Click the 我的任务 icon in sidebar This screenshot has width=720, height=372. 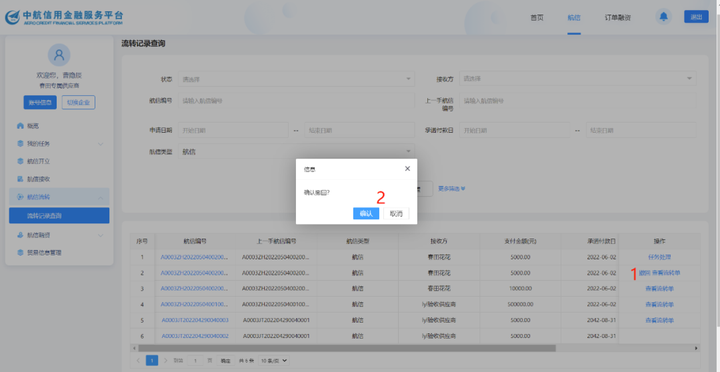point(20,144)
